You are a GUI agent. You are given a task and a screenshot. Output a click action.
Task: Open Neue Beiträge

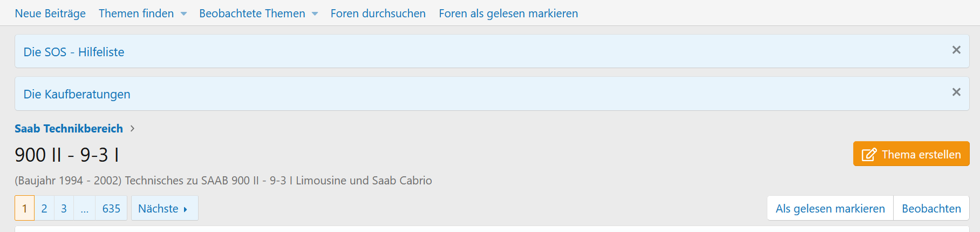[50, 14]
